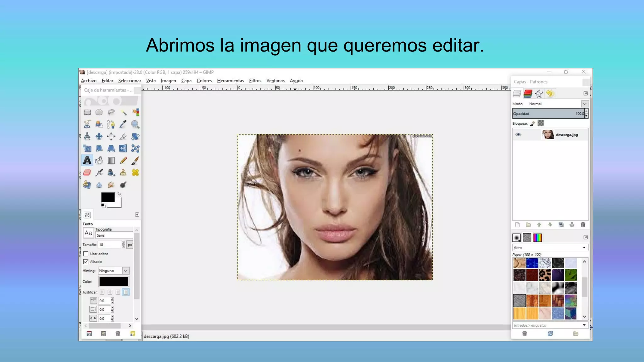644x362 pixels.
Task: Select the Zoom magnifier tool
Action: point(135,124)
